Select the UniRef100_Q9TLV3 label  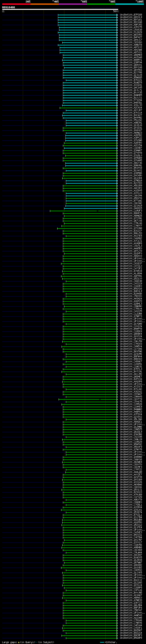(x=131, y=251)
